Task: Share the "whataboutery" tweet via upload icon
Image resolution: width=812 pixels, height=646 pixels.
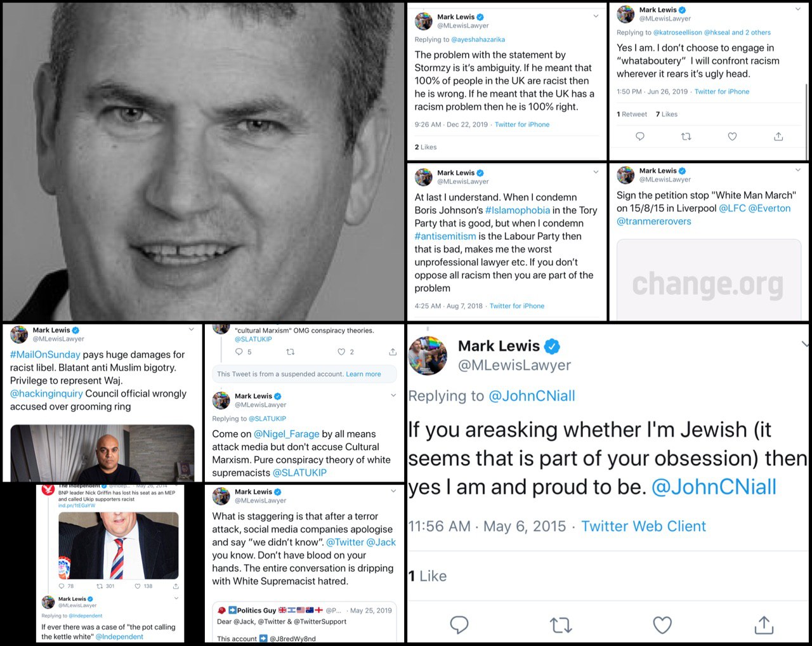Action: (778, 136)
